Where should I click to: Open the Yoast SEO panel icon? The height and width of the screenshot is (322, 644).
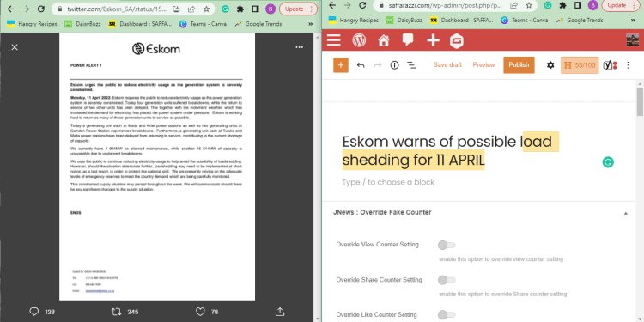[610, 65]
